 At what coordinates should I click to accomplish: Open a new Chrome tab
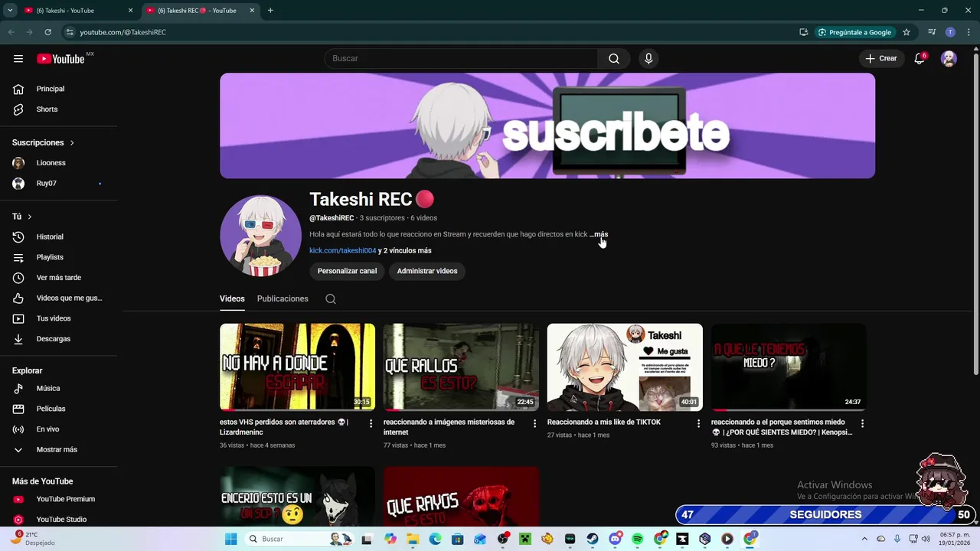270,11
